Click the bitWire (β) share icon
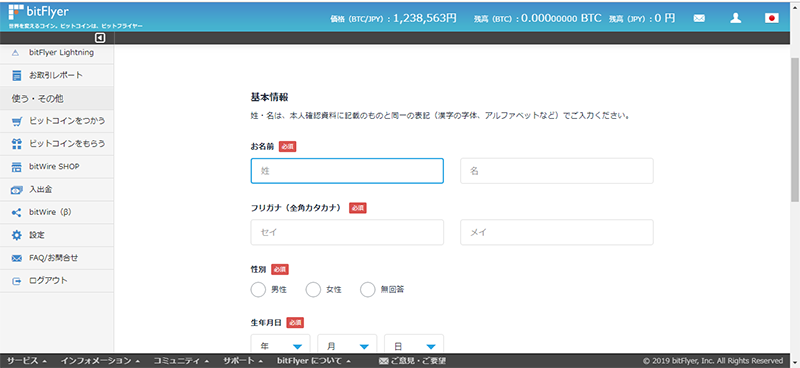The width and height of the screenshot is (800, 368). pos(17,212)
